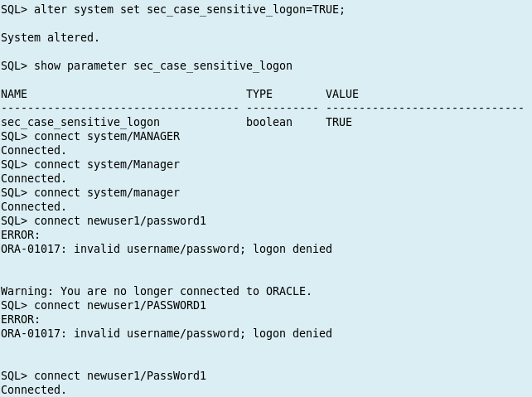Click the 'no longer connected to ORACLE' warning
532x397 pixels.
(156, 291)
